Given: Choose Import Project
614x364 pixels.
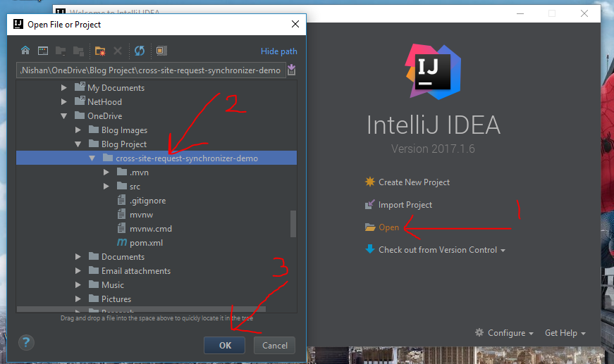Looking at the screenshot, I should coord(405,205).
